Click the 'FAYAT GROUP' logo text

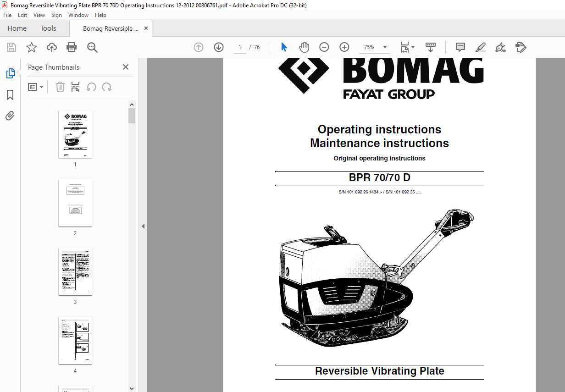[x=389, y=94]
